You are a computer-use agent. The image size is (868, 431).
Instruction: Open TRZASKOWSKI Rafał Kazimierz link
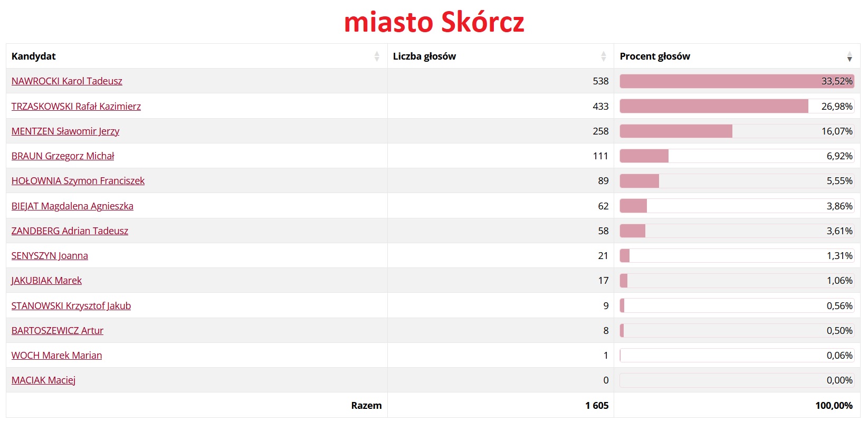pos(76,107)
